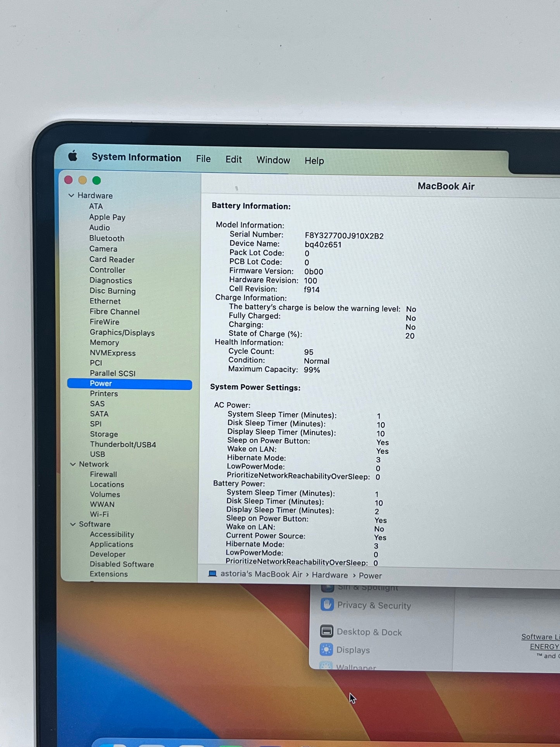Select Card Reader in the sidebar

pos(112,259)
